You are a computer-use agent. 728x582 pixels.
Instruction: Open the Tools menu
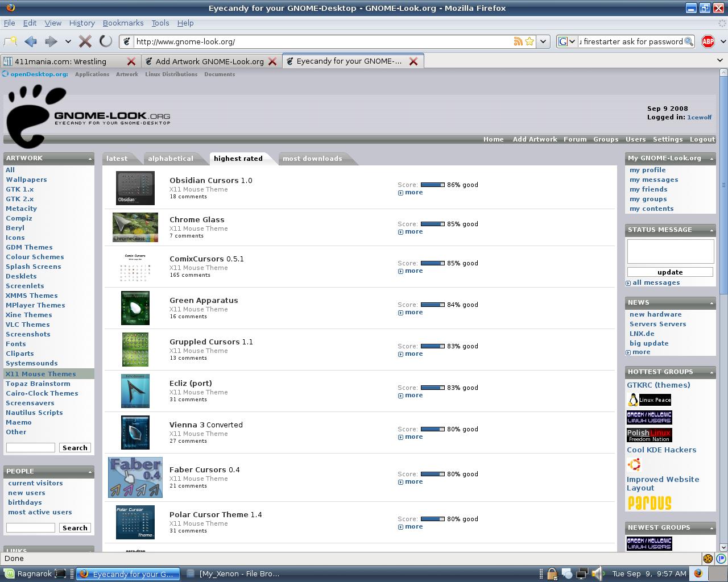pyautogui.click(x=160, y=23)
